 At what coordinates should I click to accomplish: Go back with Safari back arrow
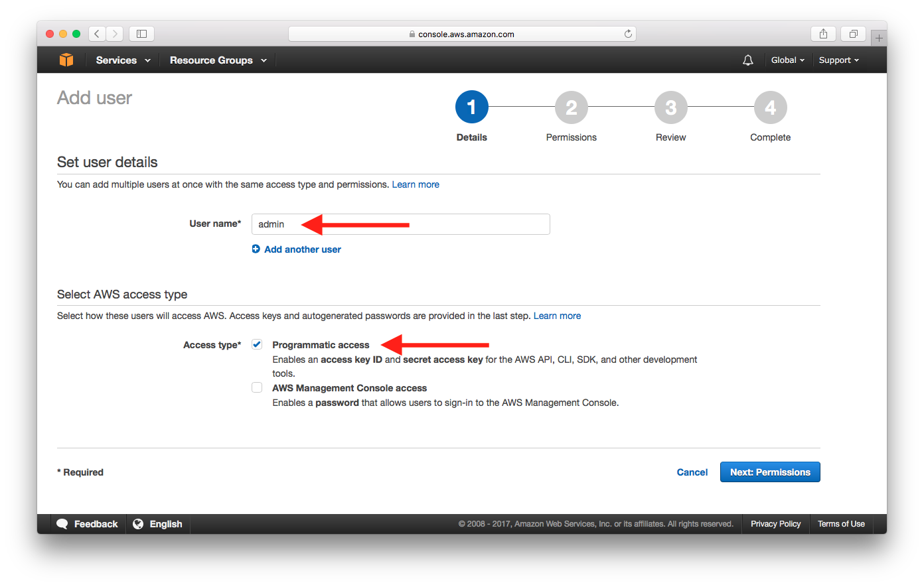[98, 34]
